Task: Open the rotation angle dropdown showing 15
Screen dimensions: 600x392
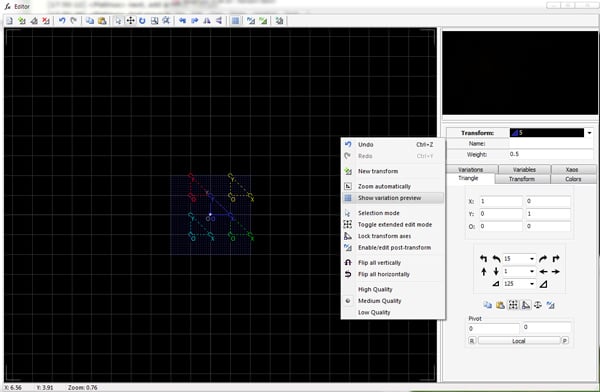Action: click(532, 259)
